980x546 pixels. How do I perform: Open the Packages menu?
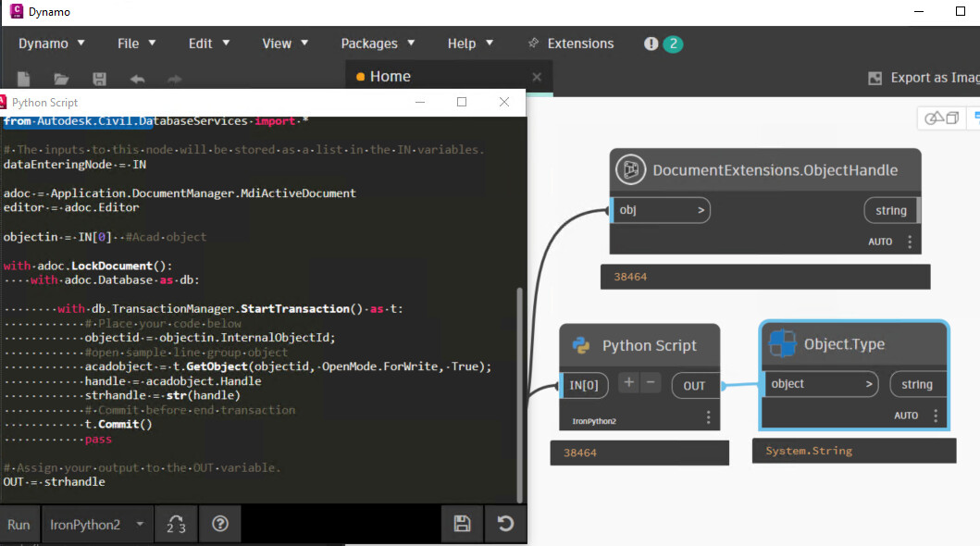tap(378, 43)
